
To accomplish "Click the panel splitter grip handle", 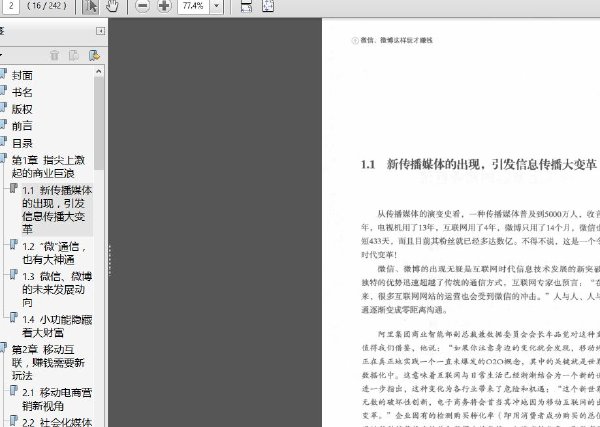I will tap(110, 260).
